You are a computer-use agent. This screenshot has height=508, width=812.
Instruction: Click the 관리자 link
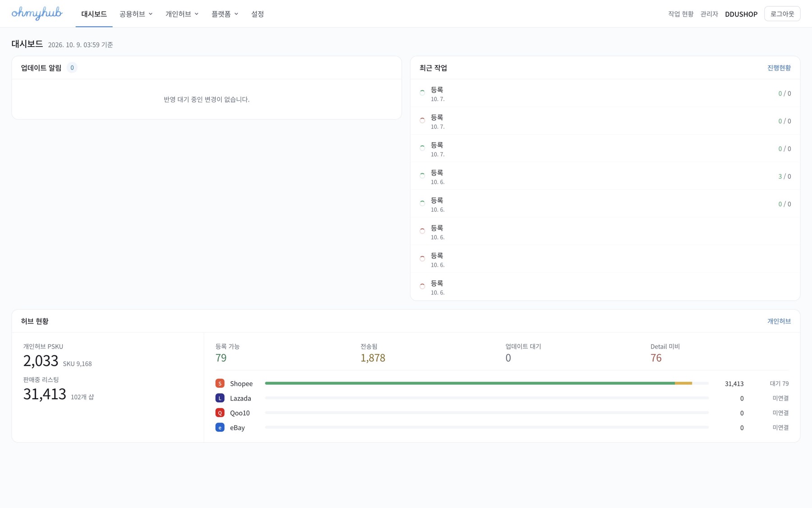pos(709,14)
